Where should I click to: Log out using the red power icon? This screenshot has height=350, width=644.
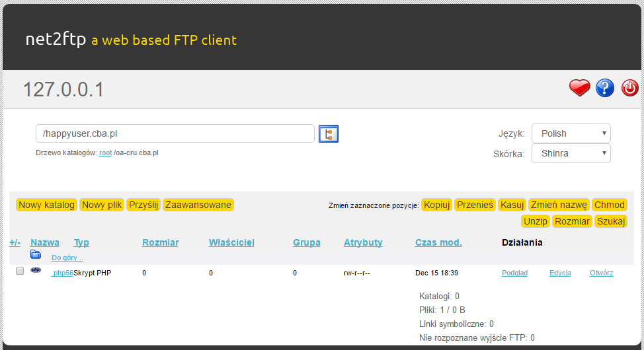pos(629,88)
